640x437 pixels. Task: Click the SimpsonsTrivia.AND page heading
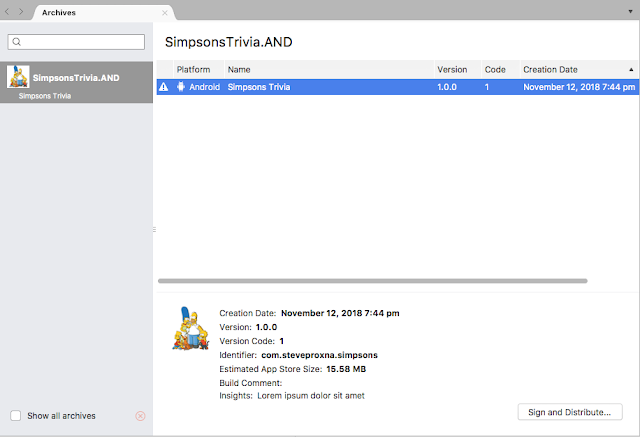(x=229, y=42)
